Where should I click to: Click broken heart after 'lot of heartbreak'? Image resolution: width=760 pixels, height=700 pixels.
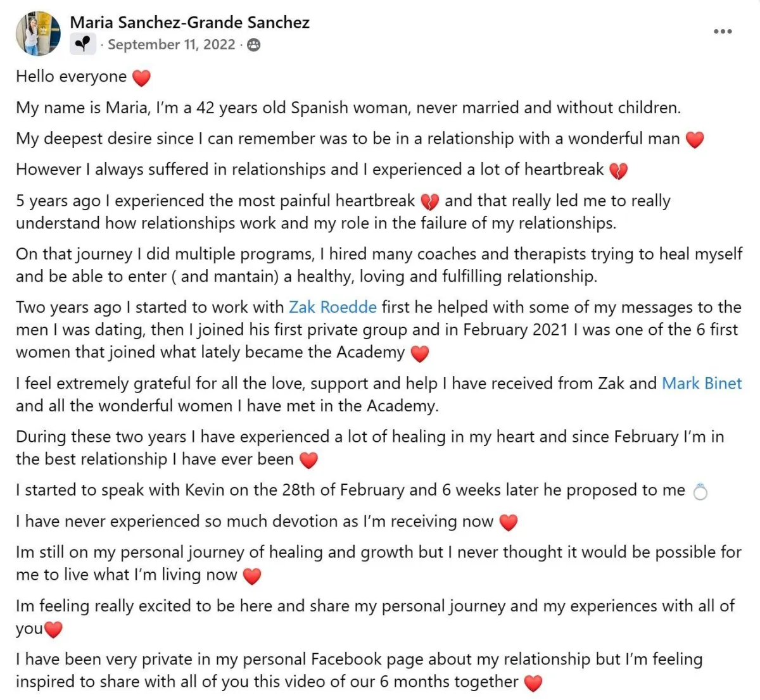tap(618, 171)
